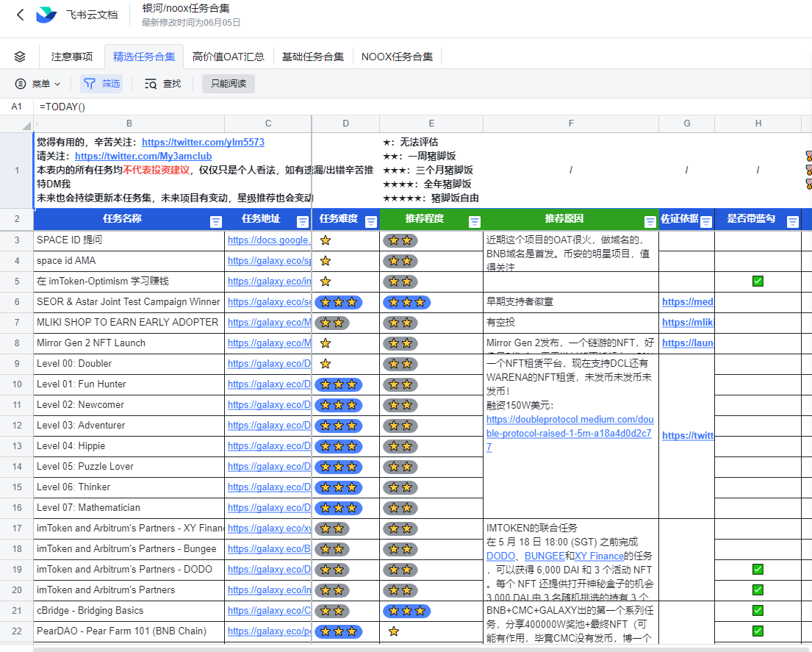Click the 筛选 filter funnel icon

coord(90,83)
